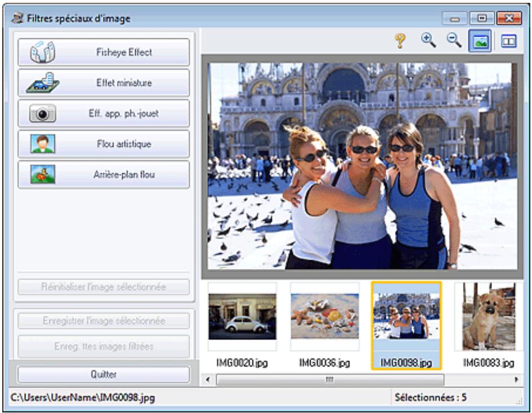532x413 pixels.
Task: Switch to side-by-side compare view
Action: tap(508, 41)
